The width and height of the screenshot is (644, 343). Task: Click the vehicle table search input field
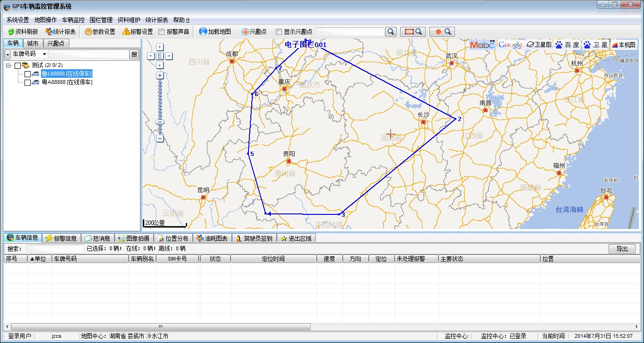[54, 248]
